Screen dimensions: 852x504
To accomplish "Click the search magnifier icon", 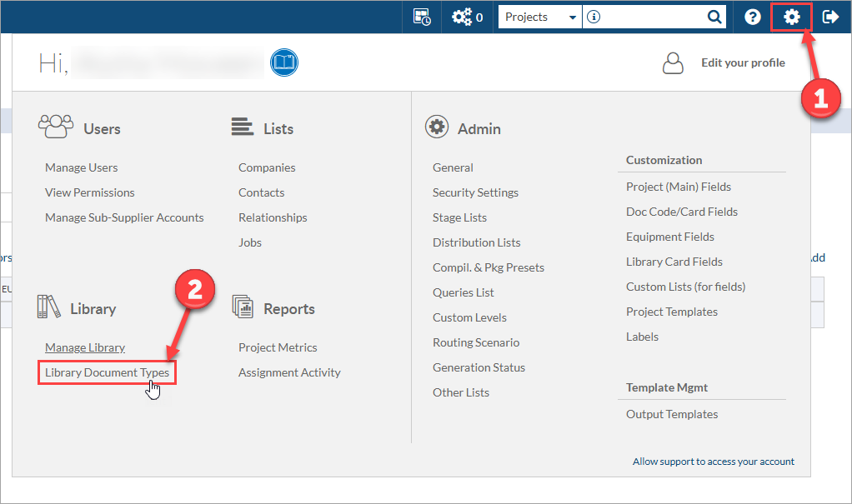I will pyautogui.click(x=714, y=17).
